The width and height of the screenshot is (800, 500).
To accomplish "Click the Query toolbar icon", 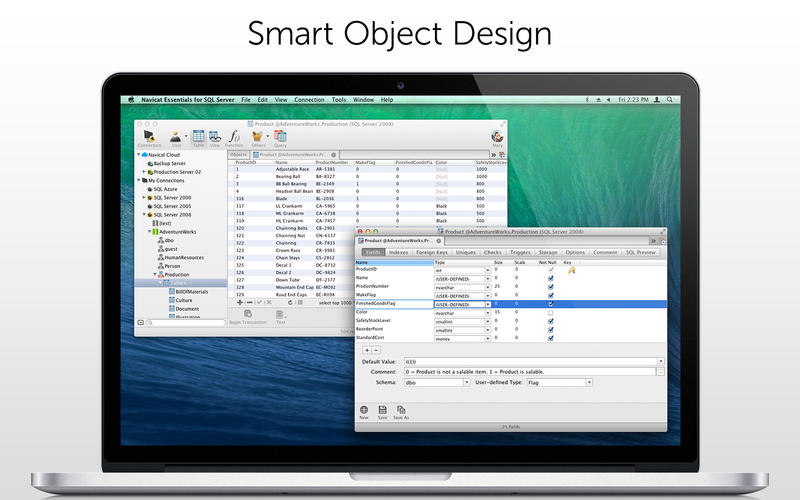I will (x=280, y=136).
